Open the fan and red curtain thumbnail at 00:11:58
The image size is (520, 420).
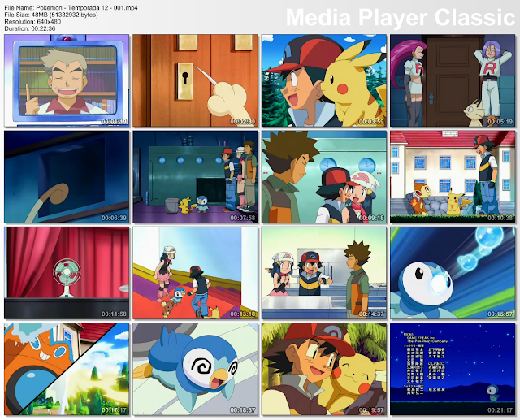[67, 272]
